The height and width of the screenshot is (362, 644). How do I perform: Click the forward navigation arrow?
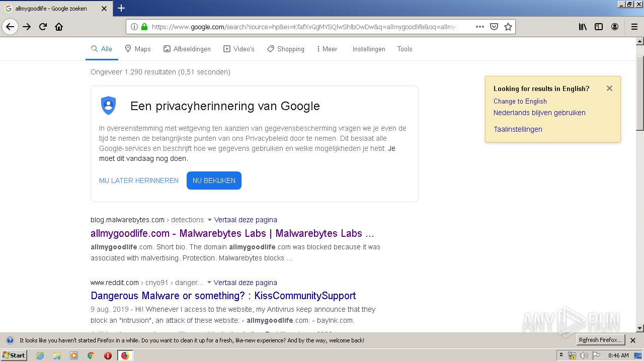[x=27, y=27]
